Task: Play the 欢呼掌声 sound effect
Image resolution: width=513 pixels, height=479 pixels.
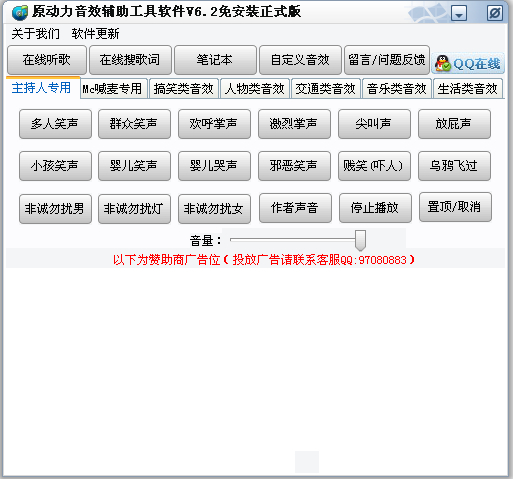Action: click(214, 124)
